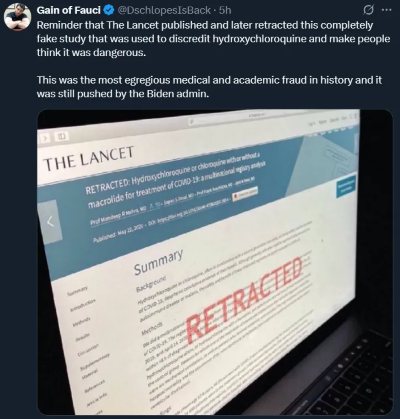Click the browser sidebar icon in photo
The width and height of the screenshot is (400, 419).
click(62, 136)
